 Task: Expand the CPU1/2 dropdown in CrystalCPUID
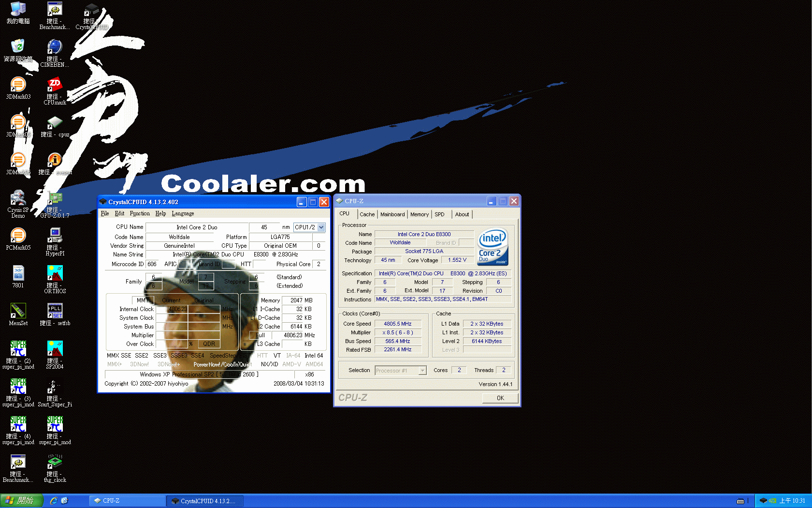[x=321, y=227]
